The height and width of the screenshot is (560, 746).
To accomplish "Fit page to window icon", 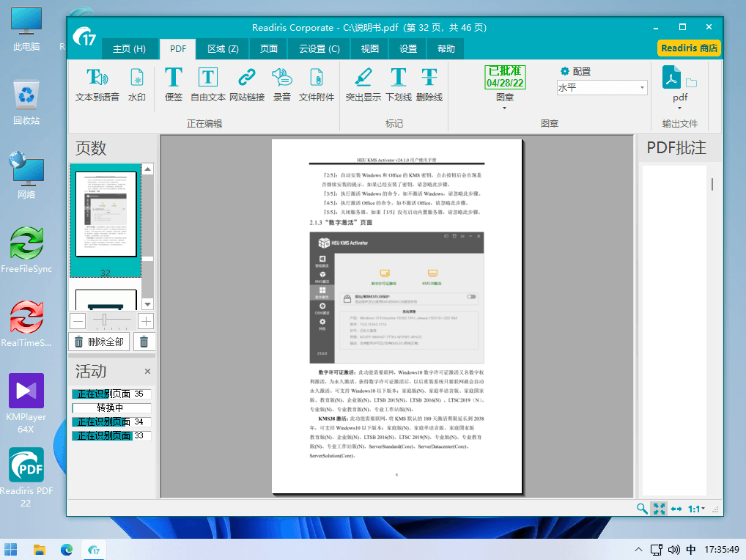I will [x=659, y=509].
